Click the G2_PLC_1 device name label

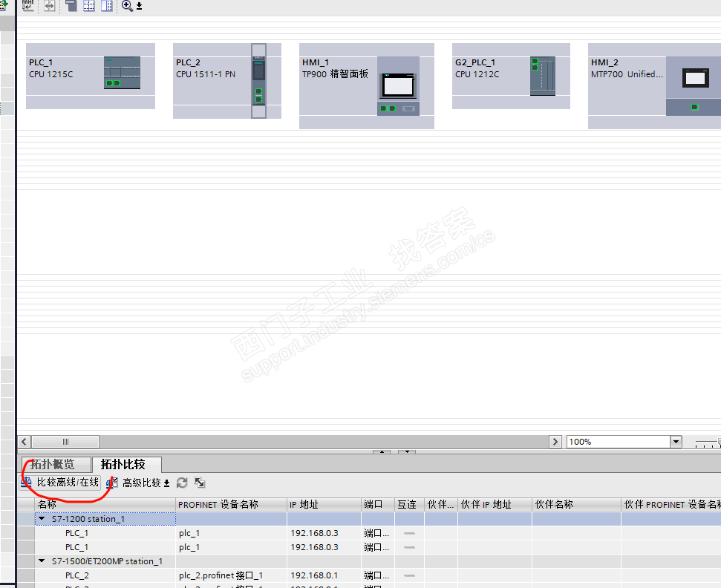tap(475, 62)
